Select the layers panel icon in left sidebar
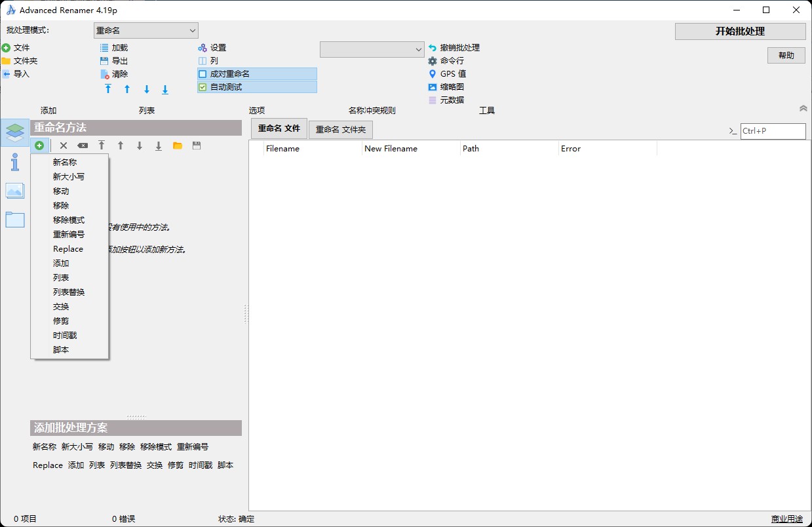 point(14,131)
